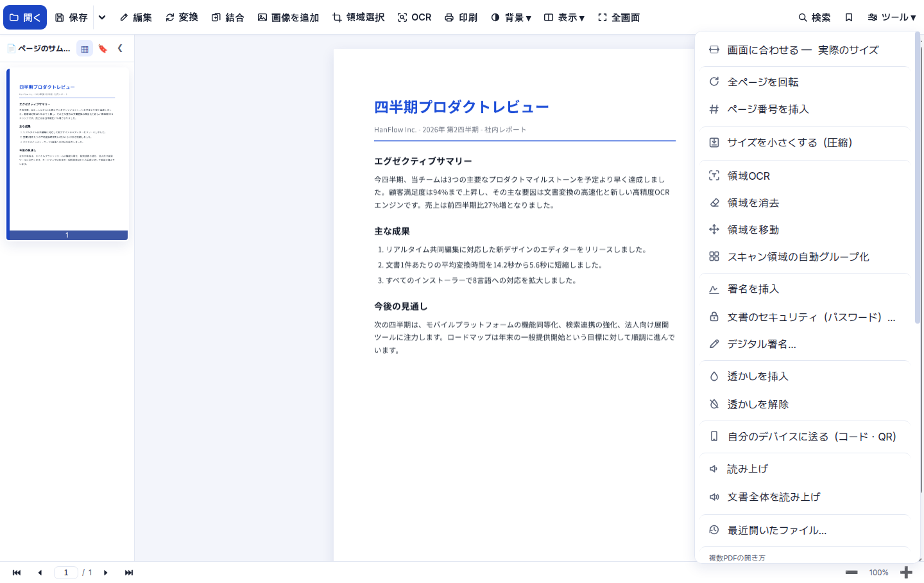Select スキャン領域の自動グループ化 option
The image size is (924, 583).
click(805, 257)
